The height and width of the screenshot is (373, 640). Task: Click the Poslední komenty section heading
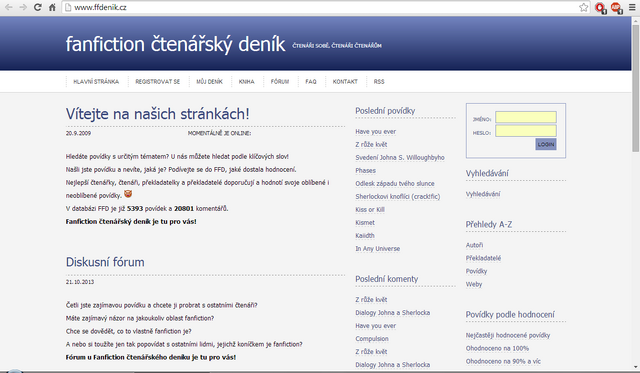tap(387, 279)
